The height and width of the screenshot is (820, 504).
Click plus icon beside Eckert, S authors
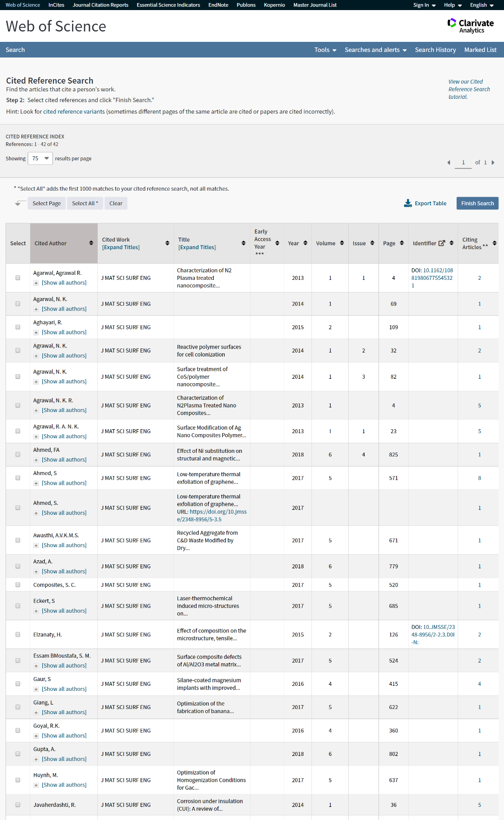tap(36, 611)
